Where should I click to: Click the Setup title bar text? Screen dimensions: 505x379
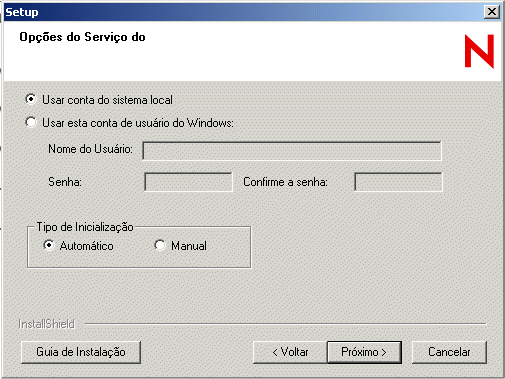(x=22, y=12)
